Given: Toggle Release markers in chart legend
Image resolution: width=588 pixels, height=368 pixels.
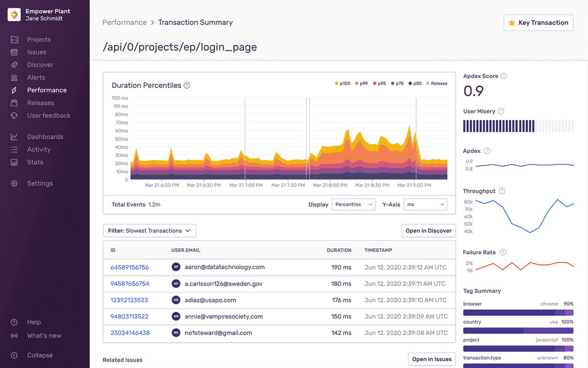Looking at the screenshot, I should point(437,83).
